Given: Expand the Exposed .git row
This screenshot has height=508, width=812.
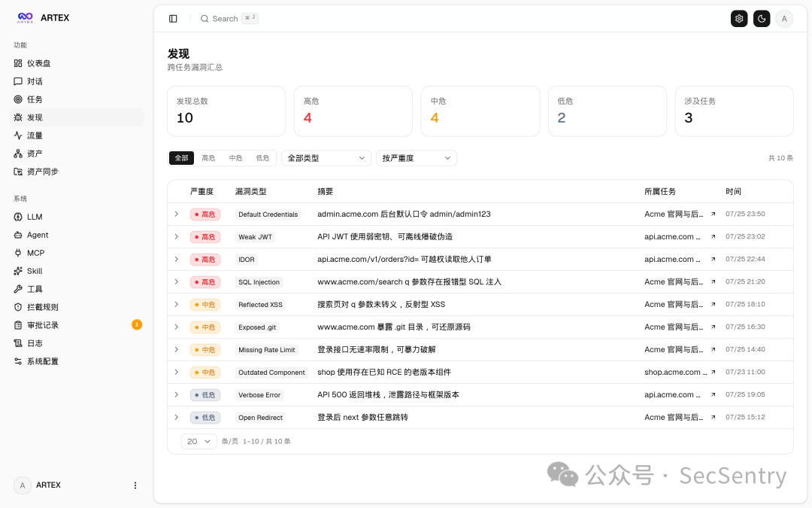Looking at the screenshot, I should pyautogui.click(x=177, y=327).
